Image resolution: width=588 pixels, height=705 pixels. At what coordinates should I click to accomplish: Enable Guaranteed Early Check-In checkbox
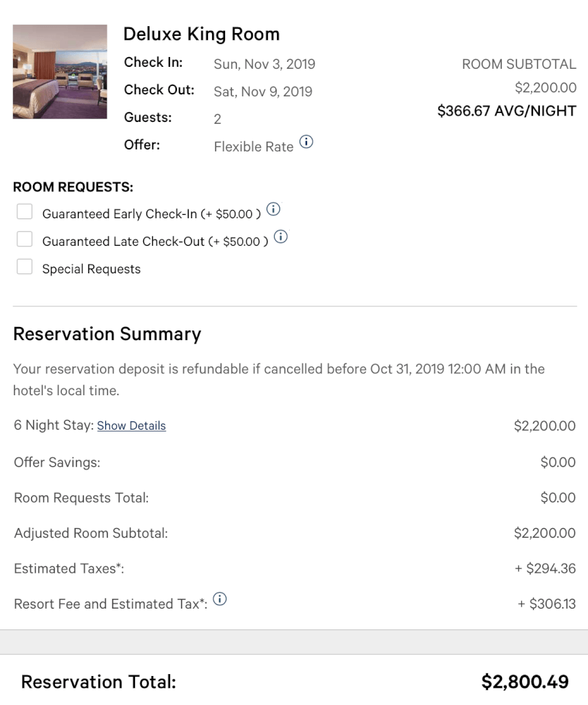24,211
